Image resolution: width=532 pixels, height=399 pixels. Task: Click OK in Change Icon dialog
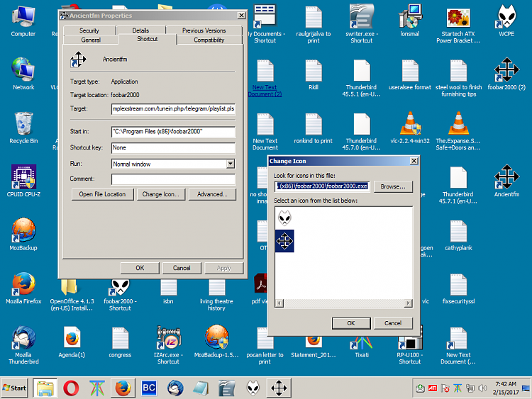(351, 323)
